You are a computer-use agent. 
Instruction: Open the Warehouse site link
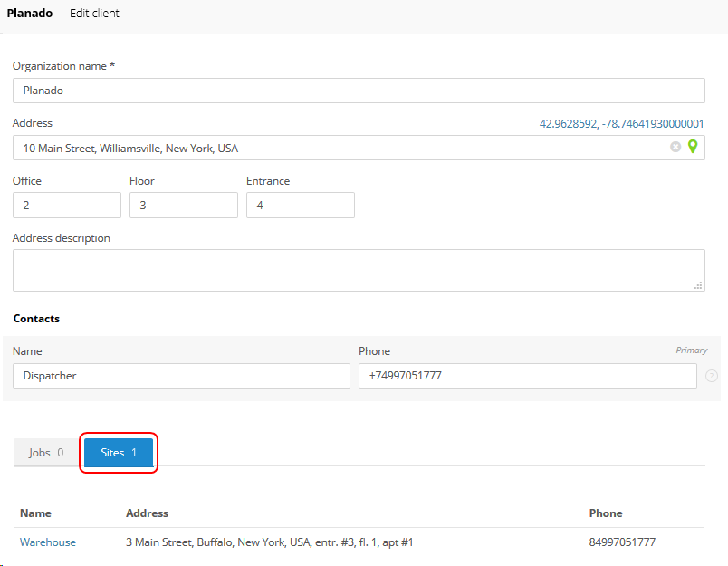click(x=48, y=542)
